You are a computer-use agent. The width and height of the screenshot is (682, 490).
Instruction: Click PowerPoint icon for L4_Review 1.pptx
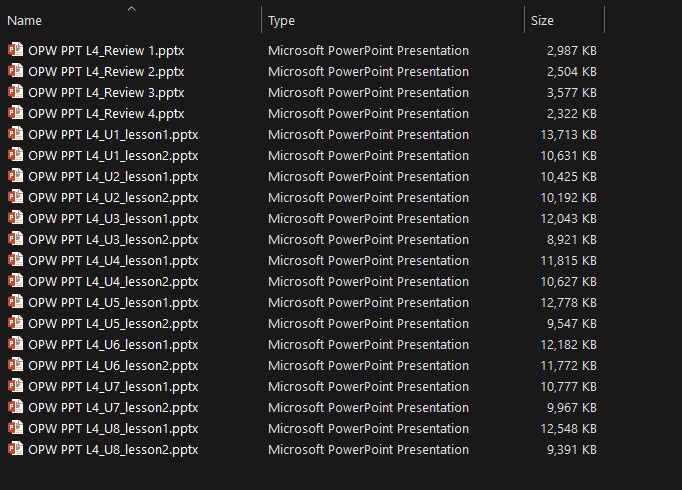tap(16, 50)
